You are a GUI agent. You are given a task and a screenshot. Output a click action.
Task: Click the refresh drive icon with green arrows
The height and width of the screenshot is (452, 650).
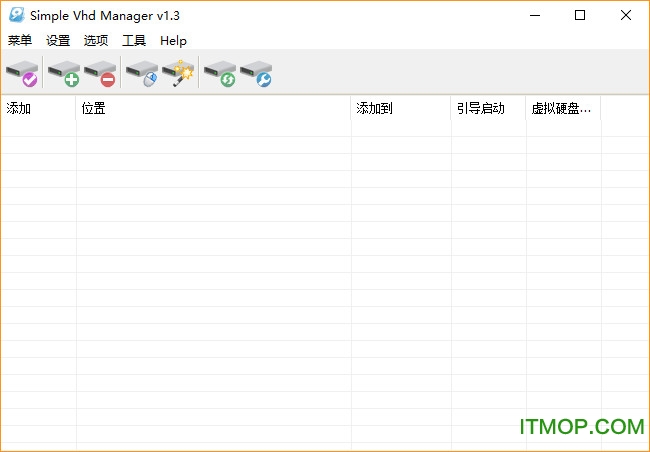(x=220, y=73)
